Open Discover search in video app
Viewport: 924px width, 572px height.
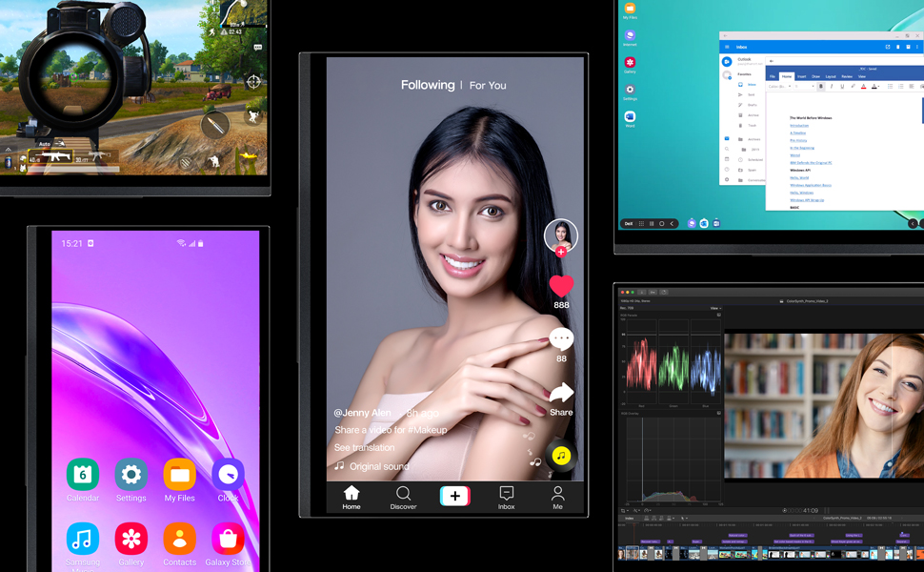point(403,498)
